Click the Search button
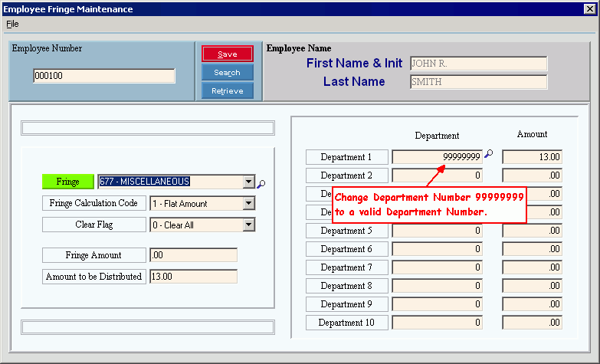600x364 pixels. [227, 73]
